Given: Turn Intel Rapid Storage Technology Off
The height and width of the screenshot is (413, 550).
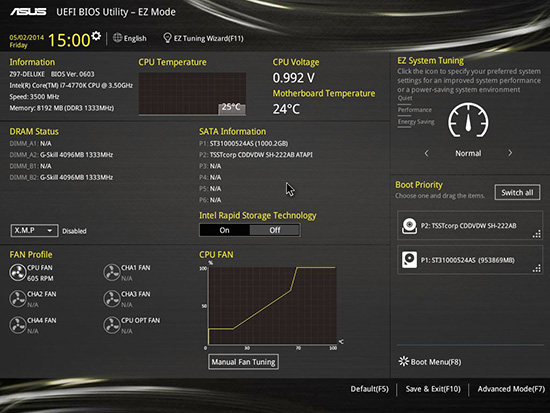Looking at the screenshot, I should pyautogui.click(x=275, y=230).
